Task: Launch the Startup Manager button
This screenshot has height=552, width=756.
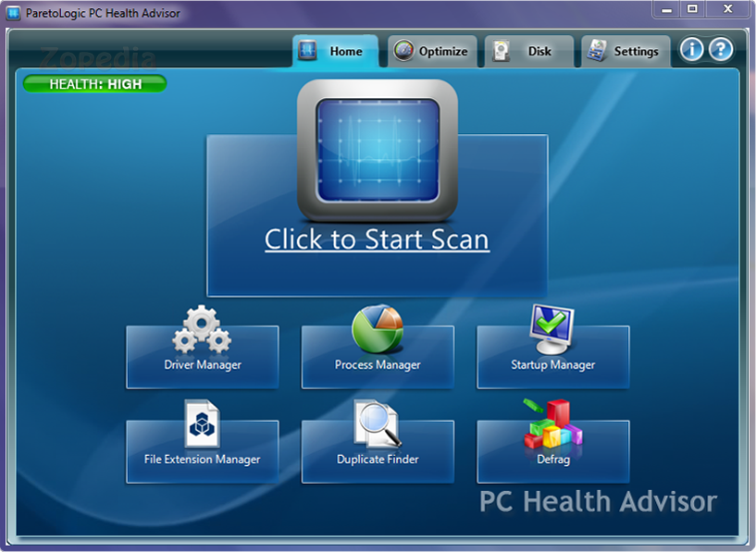Action: coord(553,357)
